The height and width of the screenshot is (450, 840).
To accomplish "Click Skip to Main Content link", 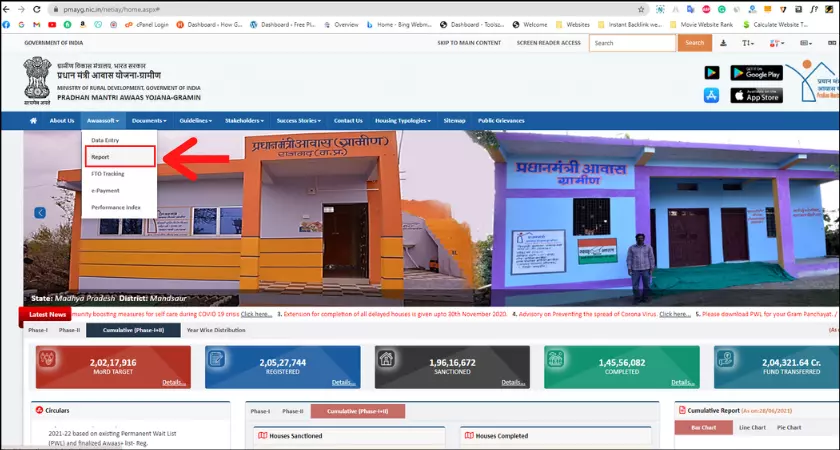I will pyautogui.click(x=469, y=43).
